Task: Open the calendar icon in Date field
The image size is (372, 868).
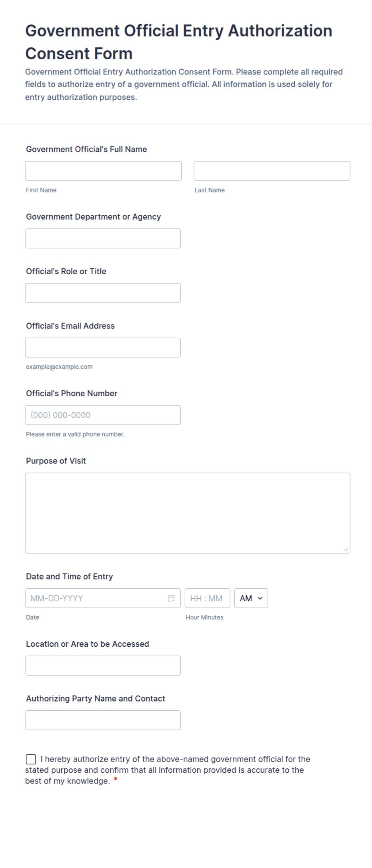Action: (x=171, y=598)
